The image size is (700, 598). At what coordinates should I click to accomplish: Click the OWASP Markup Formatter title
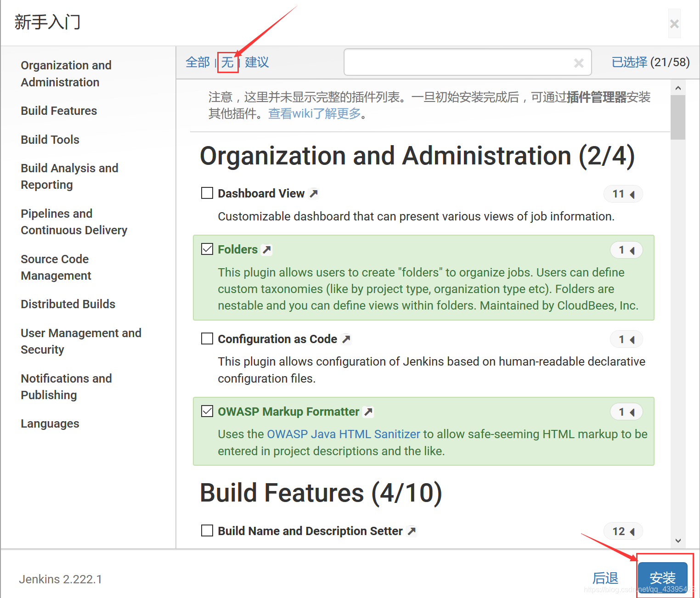(288, 412)
